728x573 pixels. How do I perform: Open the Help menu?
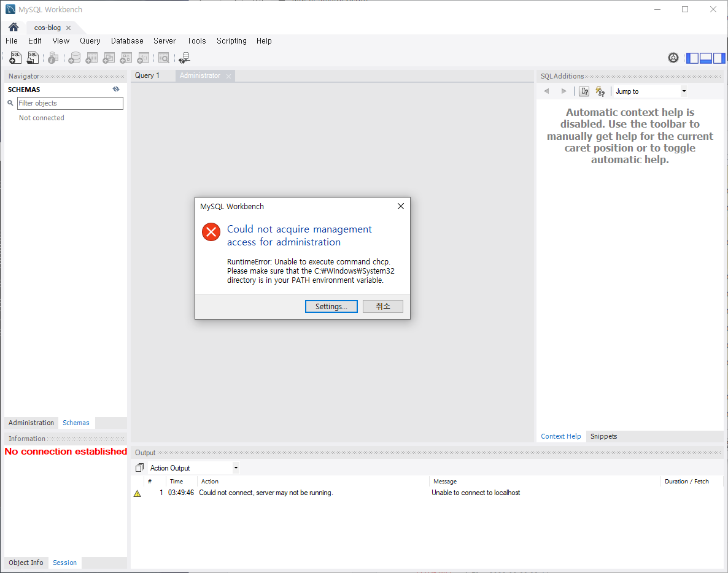(264, 41)
